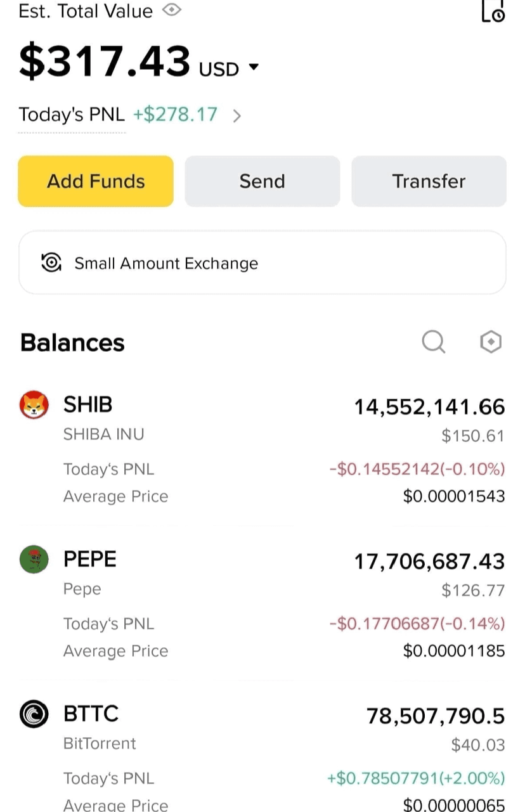This screenshot has height=812, width=525.
Task: Click the Small Amount Exchange icon
Action: (51, 262)
